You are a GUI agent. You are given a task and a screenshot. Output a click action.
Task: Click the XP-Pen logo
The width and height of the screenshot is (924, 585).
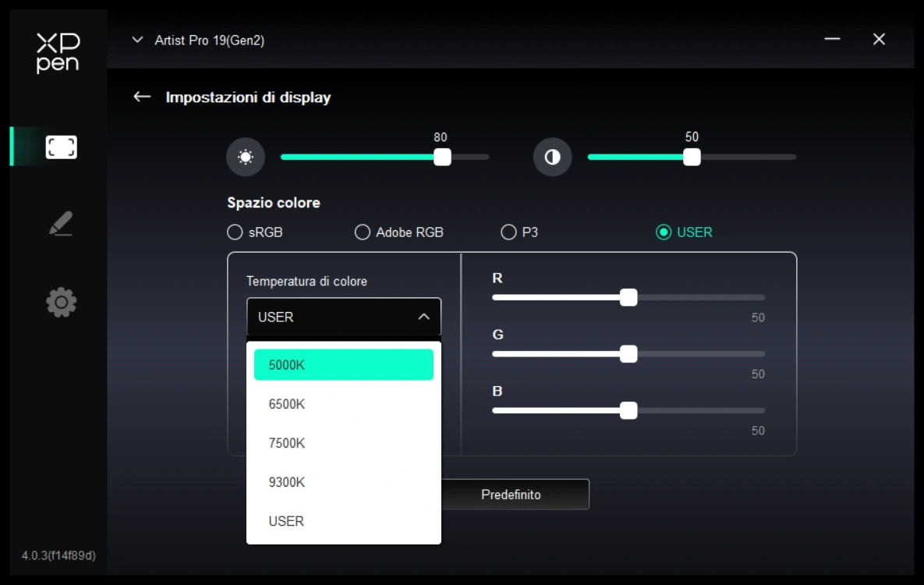coord(58,53)
